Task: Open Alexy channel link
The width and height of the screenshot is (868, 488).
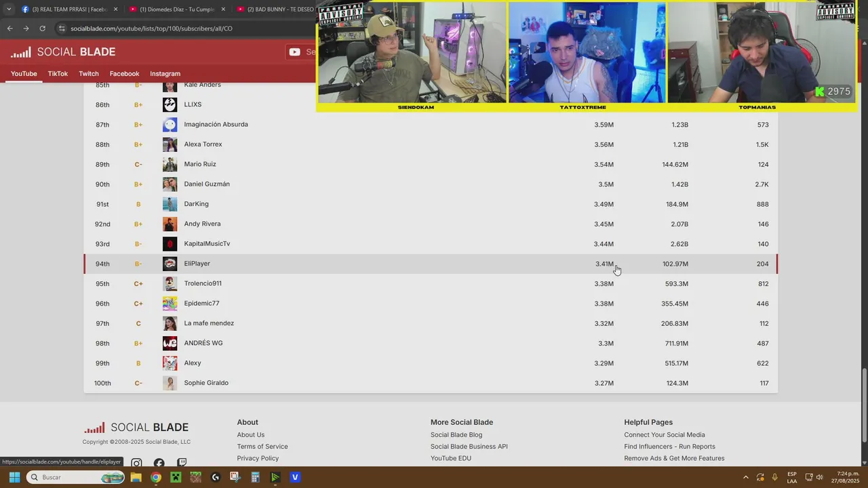Action: [x=193, y=363]
